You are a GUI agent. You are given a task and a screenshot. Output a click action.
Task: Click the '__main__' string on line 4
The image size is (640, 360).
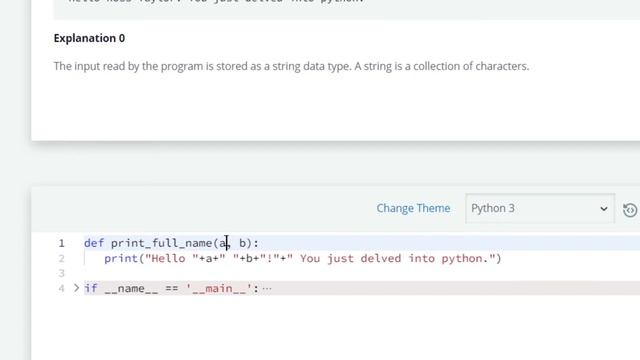tap(219, 289)
